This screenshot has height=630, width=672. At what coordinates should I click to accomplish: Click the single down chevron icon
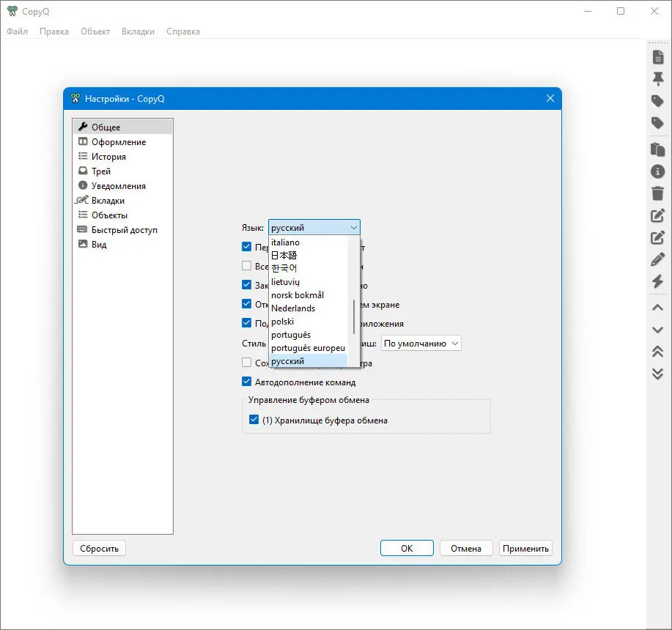658,330
